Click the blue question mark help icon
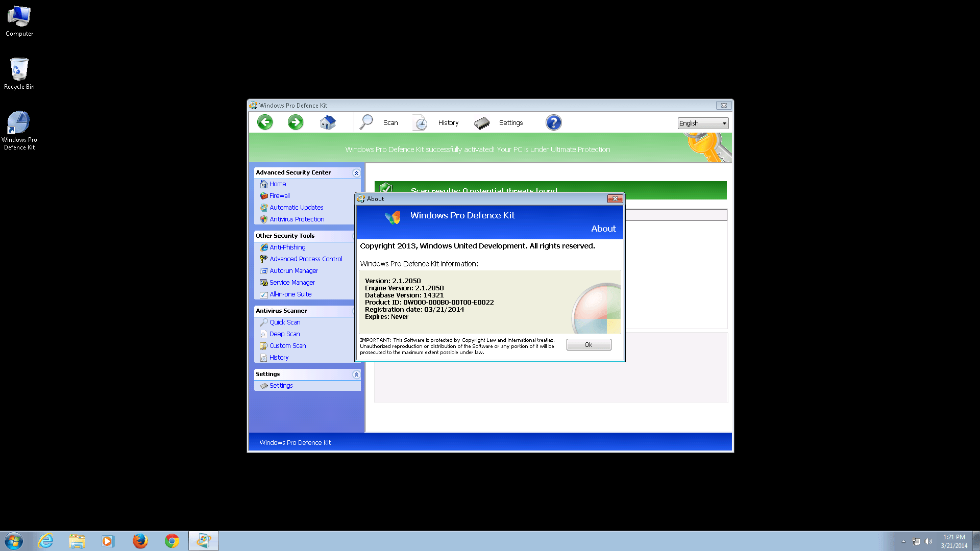The height and width of the screenshot is (551, 980). click(553, 122)
